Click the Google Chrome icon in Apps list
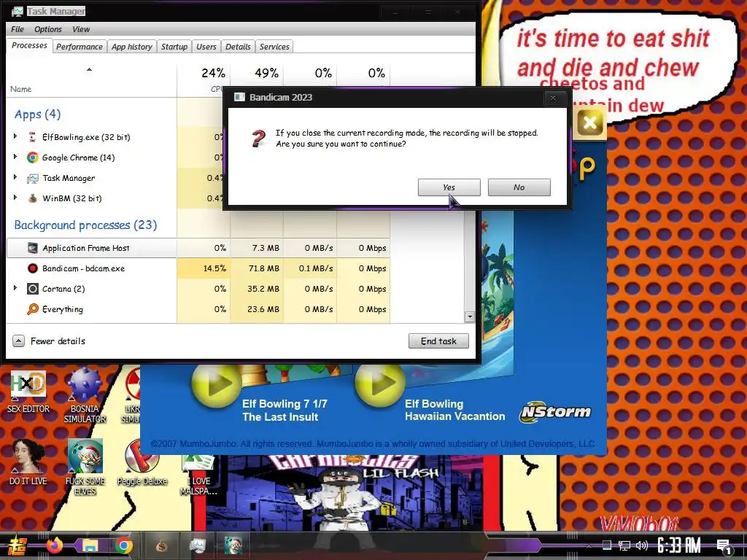The image size is (747, 560). tap(32, 157)
